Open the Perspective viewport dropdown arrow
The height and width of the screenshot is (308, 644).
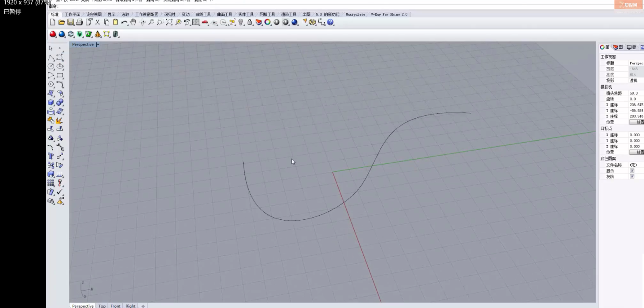pyautogui.click(x=98, y=45)
